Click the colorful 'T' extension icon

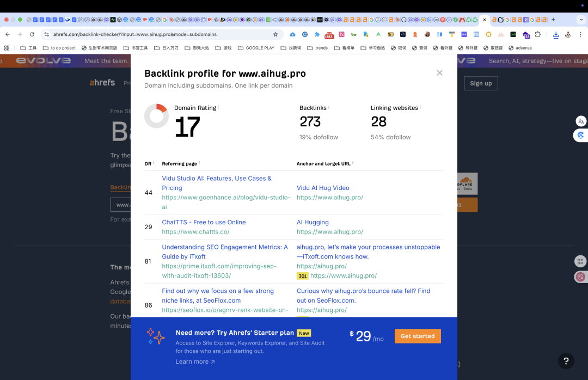click(x=452, y=34)
